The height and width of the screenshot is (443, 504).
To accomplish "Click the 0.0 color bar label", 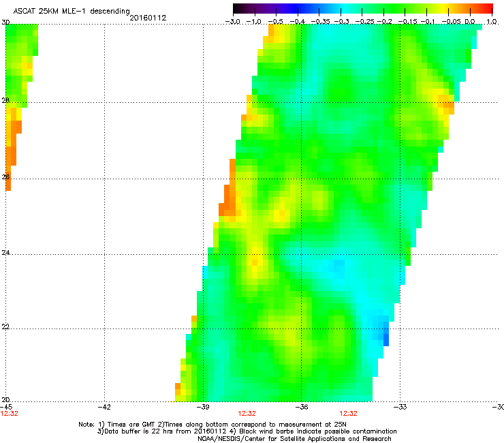I will (x=470, y=22).
